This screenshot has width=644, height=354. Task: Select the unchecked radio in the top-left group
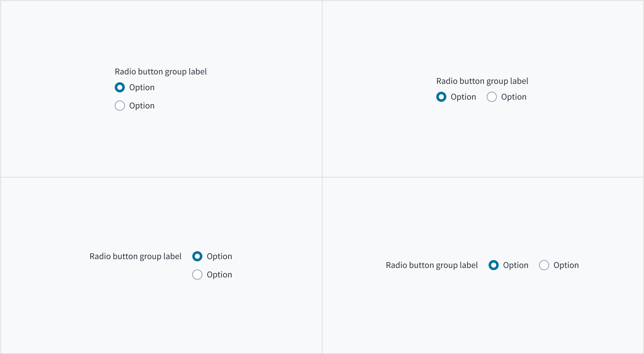pyautogui.click(x=120, y=106)
